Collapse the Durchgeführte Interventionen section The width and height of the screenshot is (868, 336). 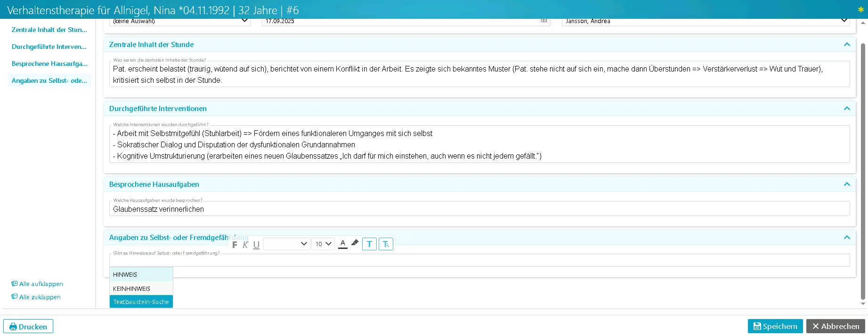847,109
